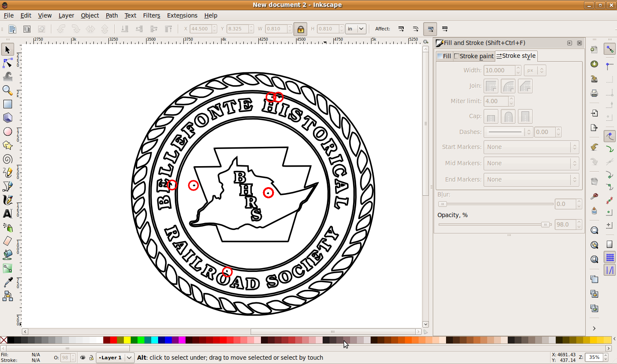This screenshot has width=617, height=364.
Task: Adjust the Opacity slider handle
Action: click(x=545, y=224)
